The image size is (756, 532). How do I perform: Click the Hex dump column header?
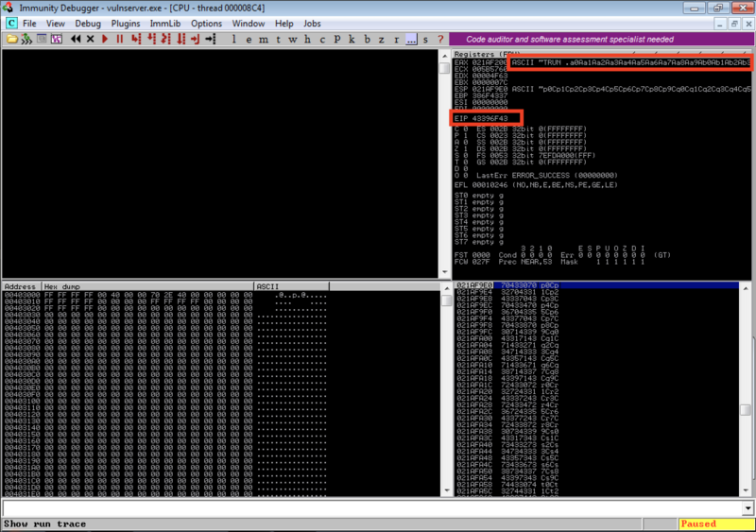tap(147, 286)
